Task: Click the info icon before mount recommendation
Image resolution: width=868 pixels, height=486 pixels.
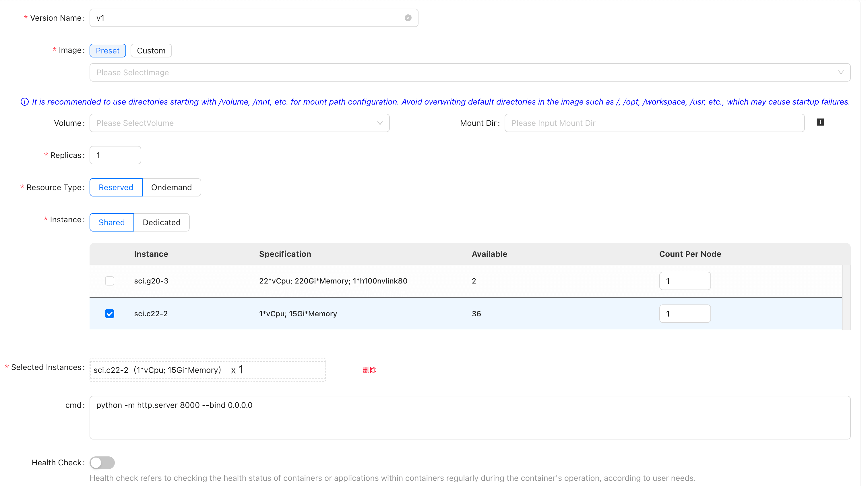Action: coord(25,102)
